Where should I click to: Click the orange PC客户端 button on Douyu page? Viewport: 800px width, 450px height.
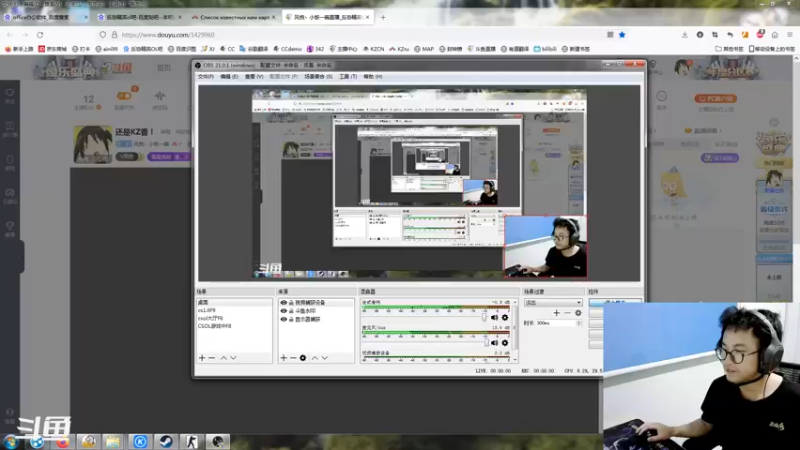point(715,98)
